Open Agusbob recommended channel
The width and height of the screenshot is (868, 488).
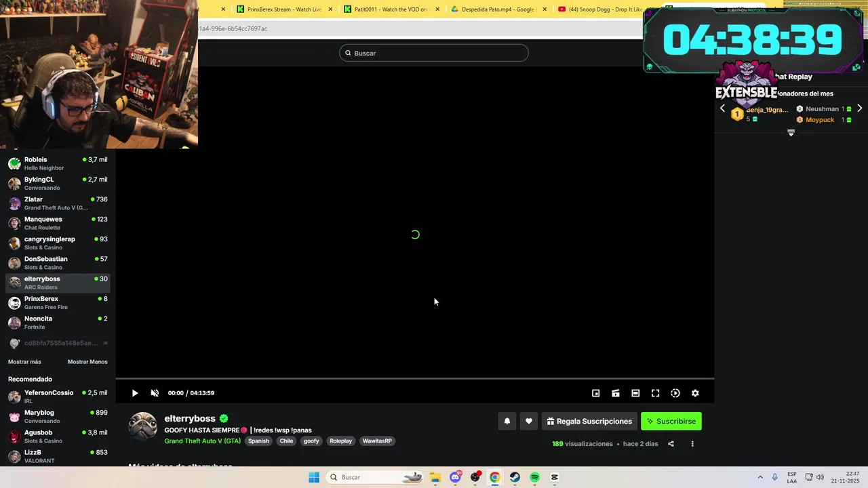coord(58,436)
